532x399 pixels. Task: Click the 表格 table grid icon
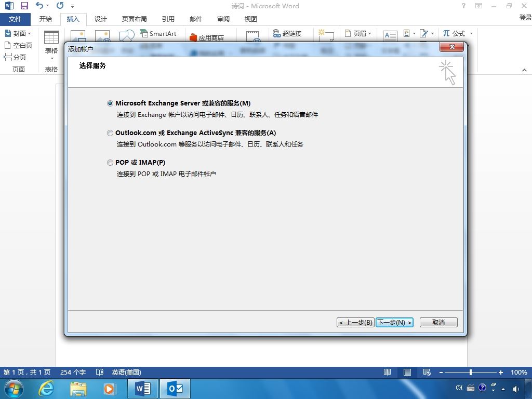51,37
